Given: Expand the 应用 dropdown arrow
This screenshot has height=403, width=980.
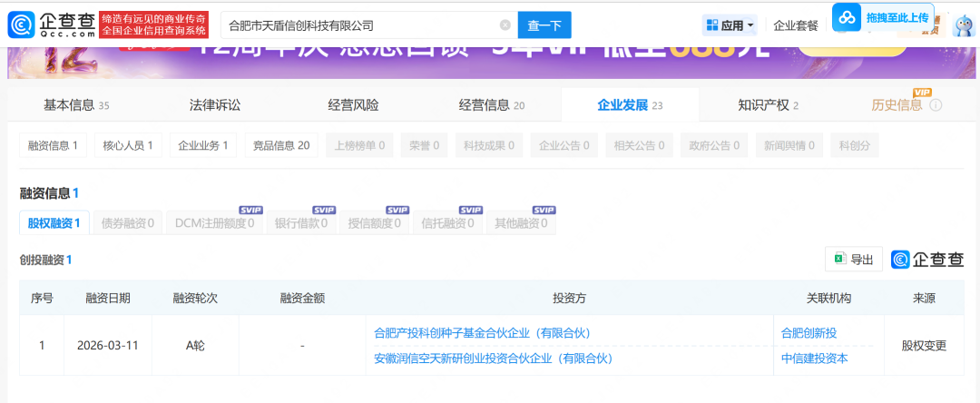Looking at the screenshot, I should [750, 26].
